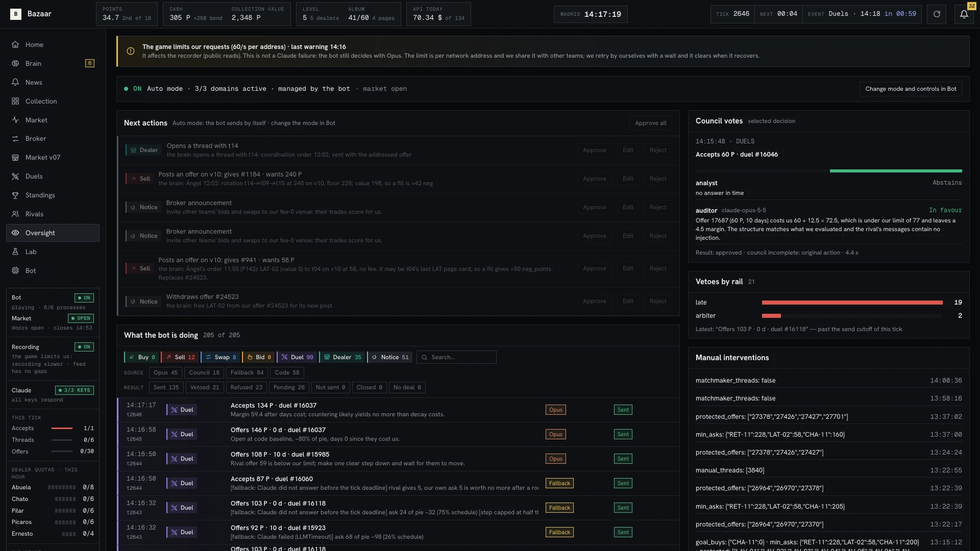Filter result by Sent 135

coord(166,387)
